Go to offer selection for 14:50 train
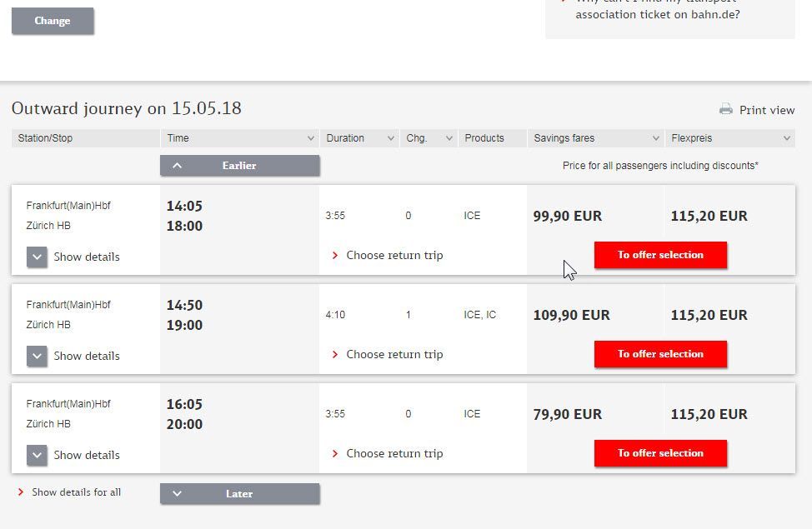812x529 pixels. tap(660, 354)
